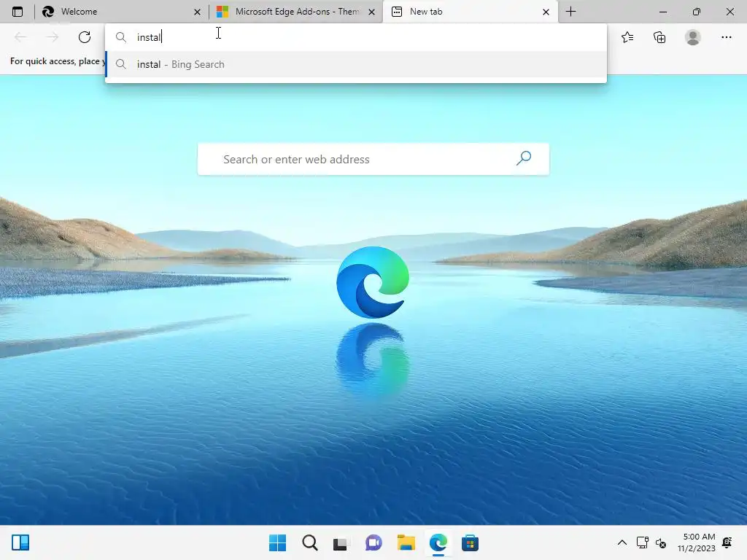Click the 'Search or enter web address' box

click(373, 159)
